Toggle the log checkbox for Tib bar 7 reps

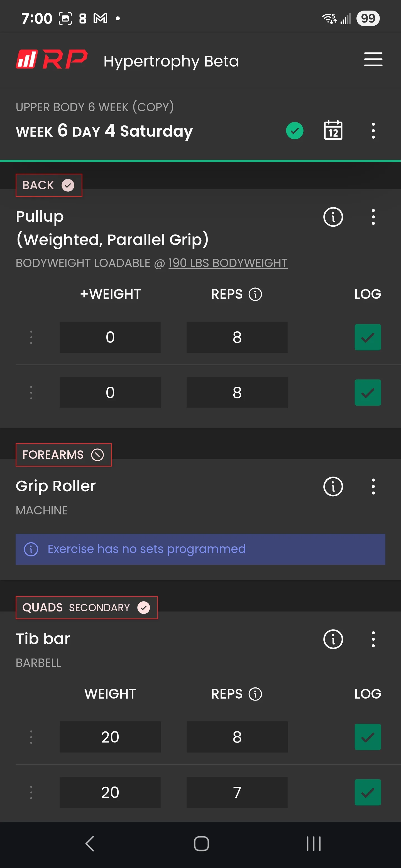(368, 792)
